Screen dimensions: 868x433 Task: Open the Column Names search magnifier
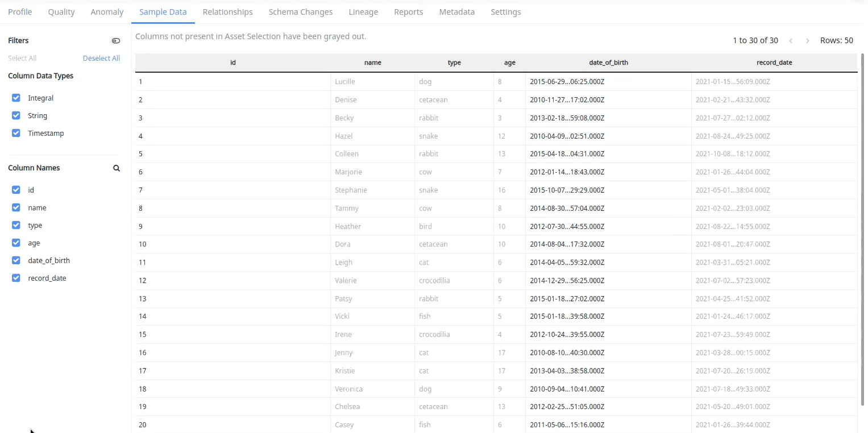[x=116, y=168]
